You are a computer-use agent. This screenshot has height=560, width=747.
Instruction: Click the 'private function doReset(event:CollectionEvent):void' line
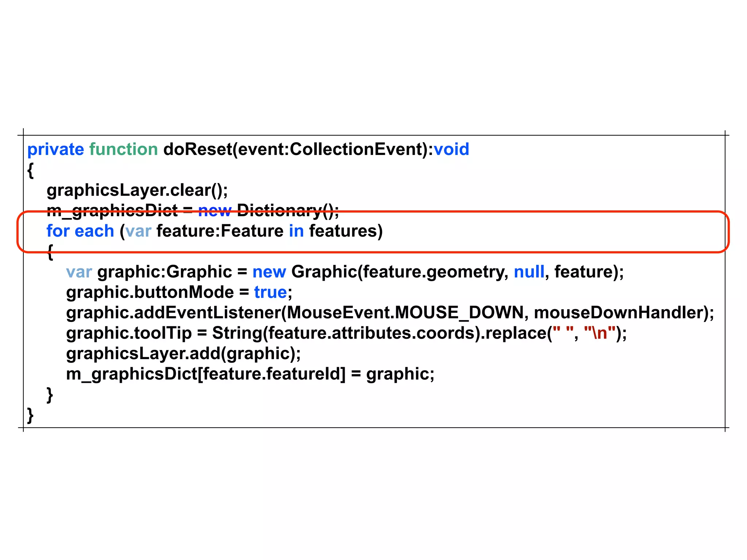pos(248,149)
